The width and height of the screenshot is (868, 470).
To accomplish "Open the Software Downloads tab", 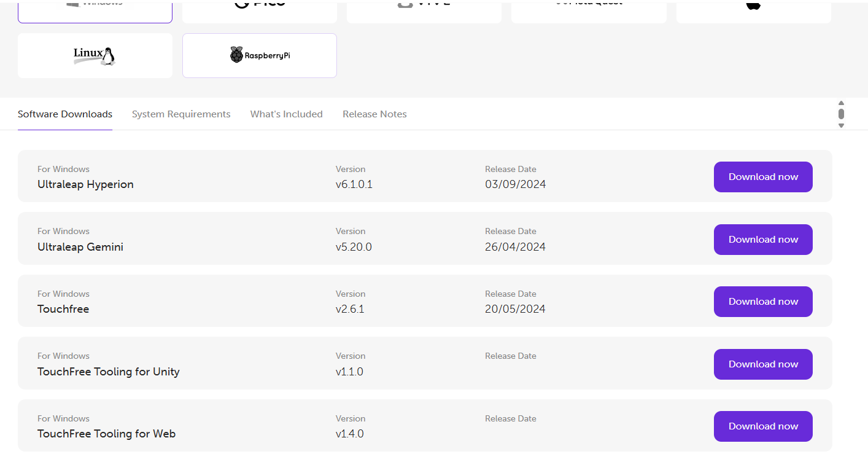I will 65,114.
